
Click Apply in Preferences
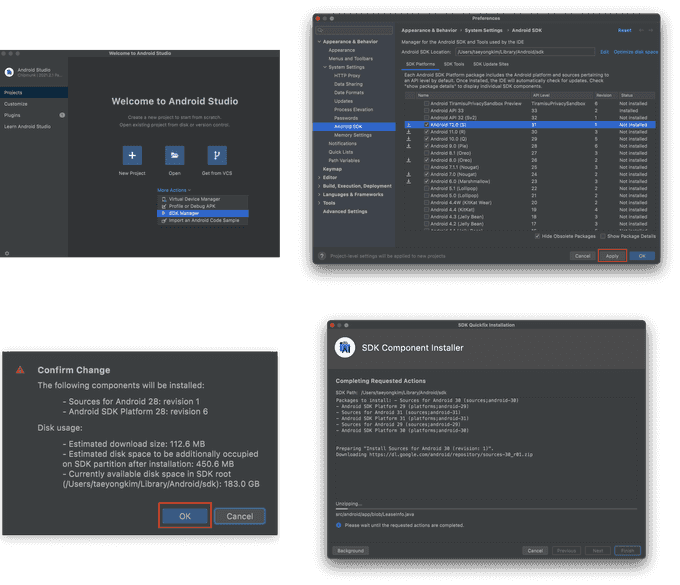click(612, 256)
